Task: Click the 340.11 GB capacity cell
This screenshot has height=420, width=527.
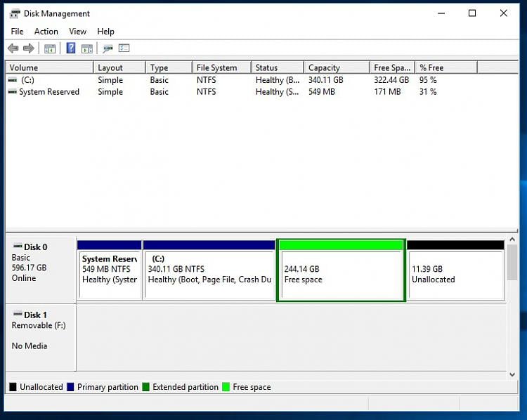Action: pyautogui.click(x=325, y=80)
